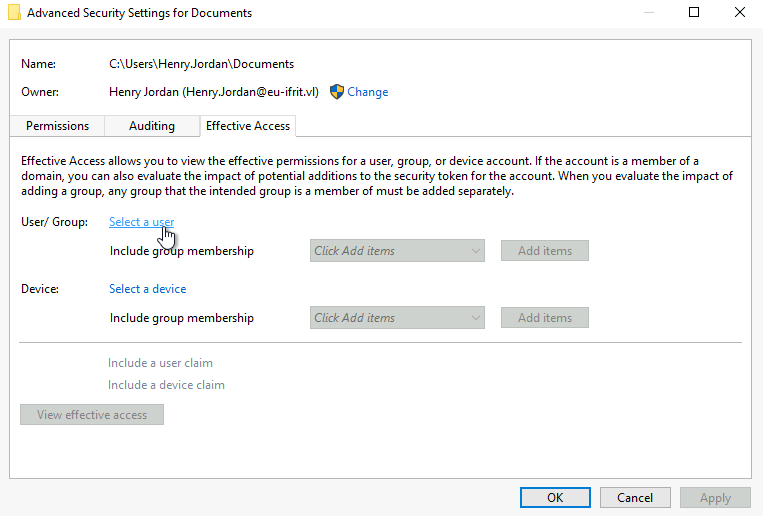Click Include a device claim

[166, 385]
